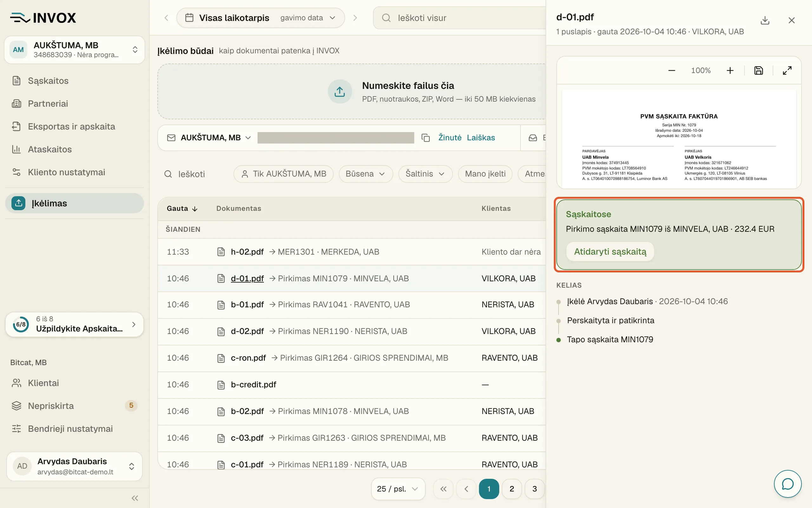
Task: Open the 6 iš 8 onboarding progress card
Action: point(75,324)
